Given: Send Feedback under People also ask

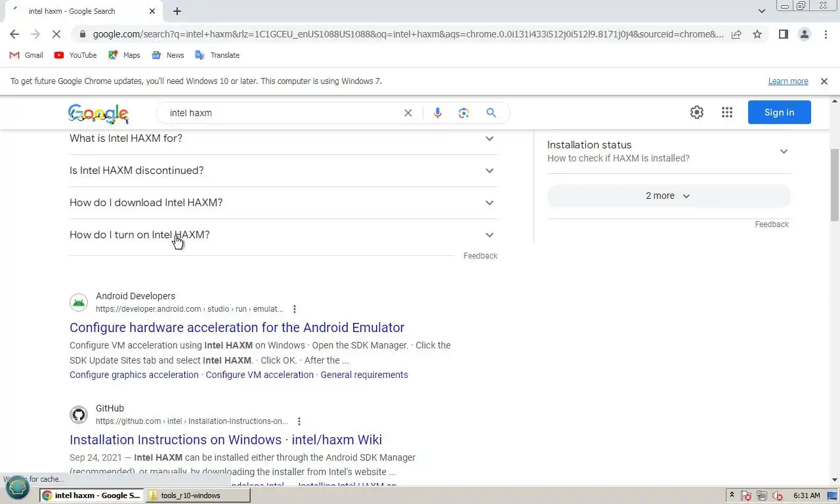Looking at the screenshot, I should (480, 256).
